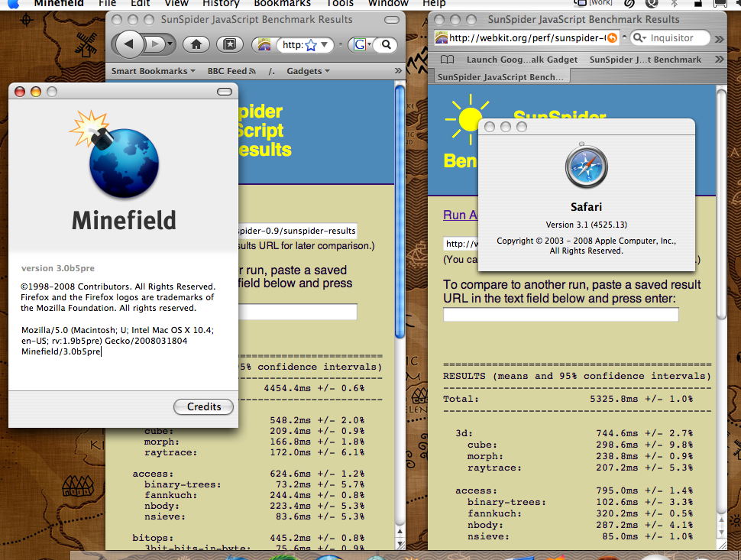
Task: Expand the Minefield location bar dropdown
Action: [324, 44]
